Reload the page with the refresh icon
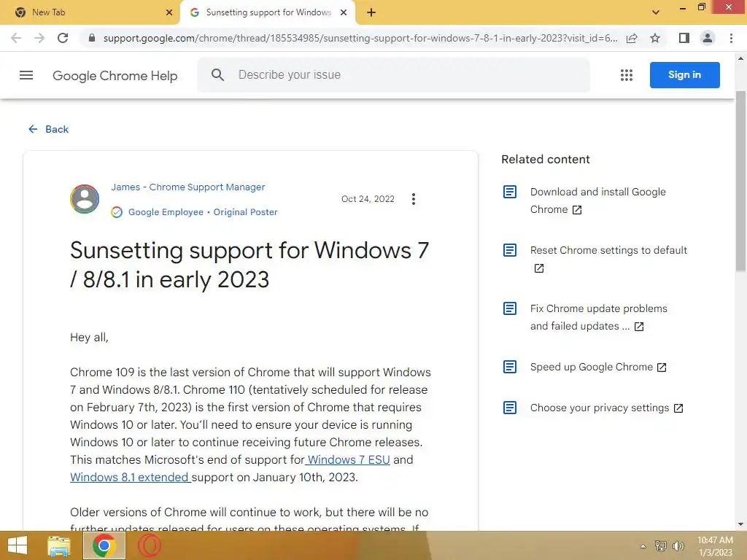 (x=63, y=38)
